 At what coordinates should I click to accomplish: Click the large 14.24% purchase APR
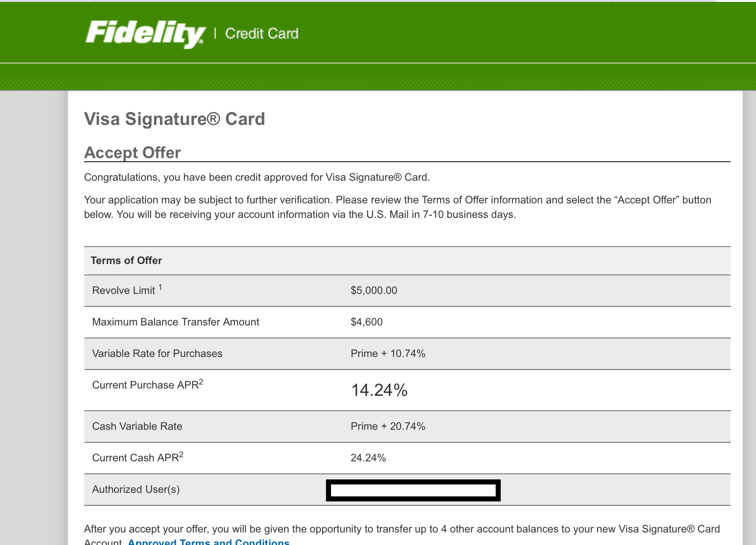coord(379,390)
